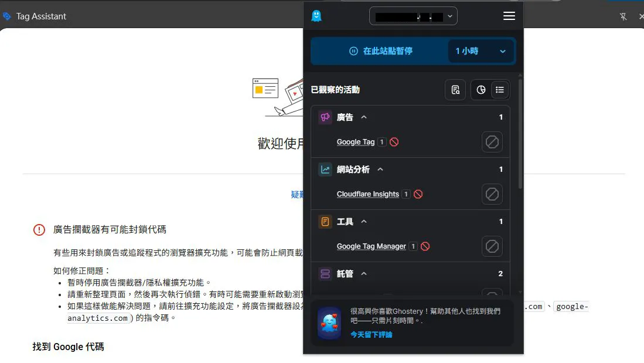
Task: Open the tracker report search icon
Action: click(455, 90)
